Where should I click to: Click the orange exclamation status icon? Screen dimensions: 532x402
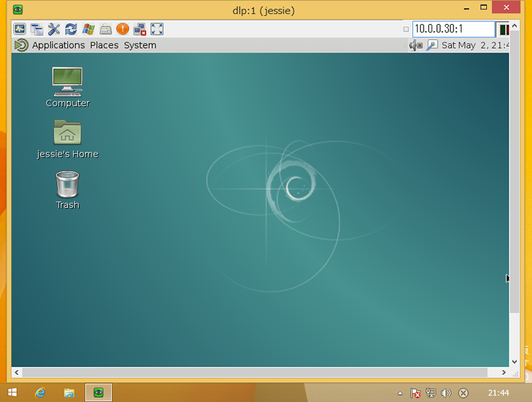[x=122, y=29]
